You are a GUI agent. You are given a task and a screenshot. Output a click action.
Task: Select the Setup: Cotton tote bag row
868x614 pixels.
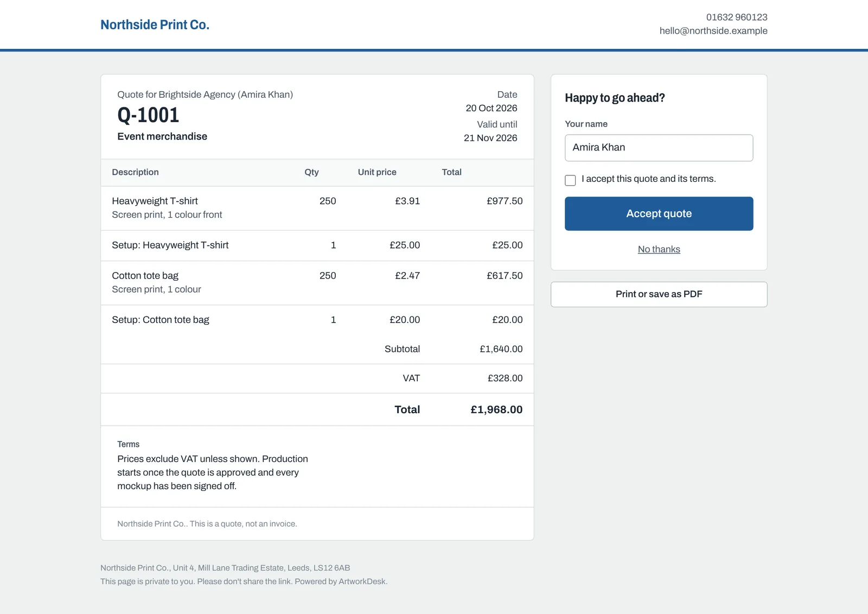[317, 320]
